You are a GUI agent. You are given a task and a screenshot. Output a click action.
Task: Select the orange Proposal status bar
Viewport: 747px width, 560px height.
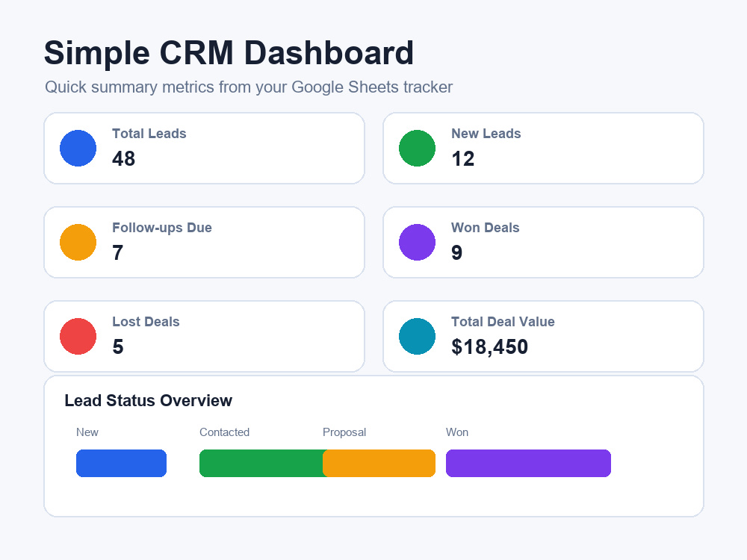click(379, 464)
